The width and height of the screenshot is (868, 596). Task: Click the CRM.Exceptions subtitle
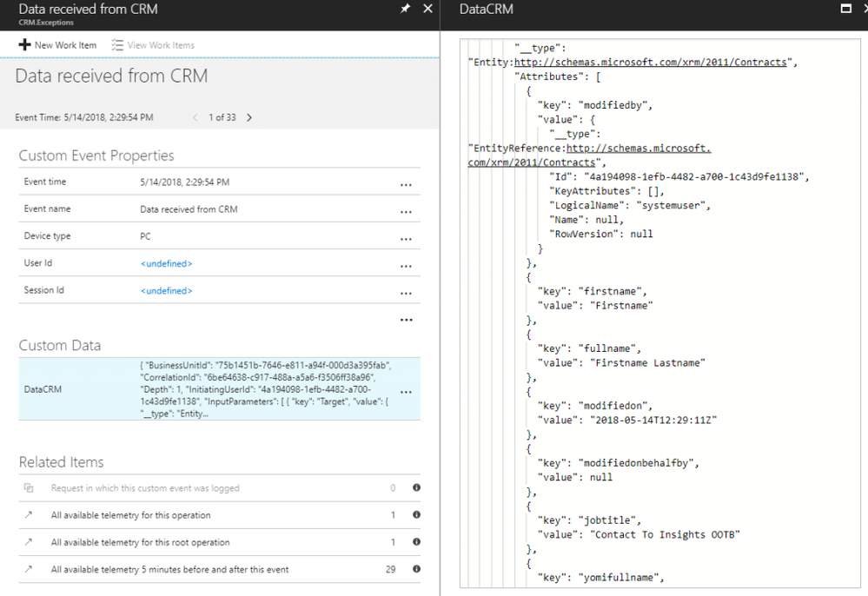pyautogui.click(x=46, y=23)
